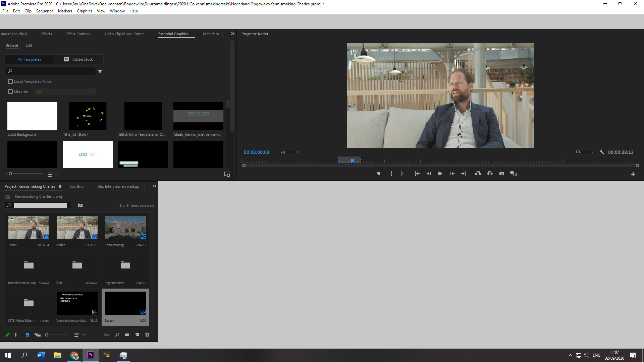The width and height of the screenshot is (644, 362).
Task: Click the Export Frame icon in monitor
Action: click(501, 174)
